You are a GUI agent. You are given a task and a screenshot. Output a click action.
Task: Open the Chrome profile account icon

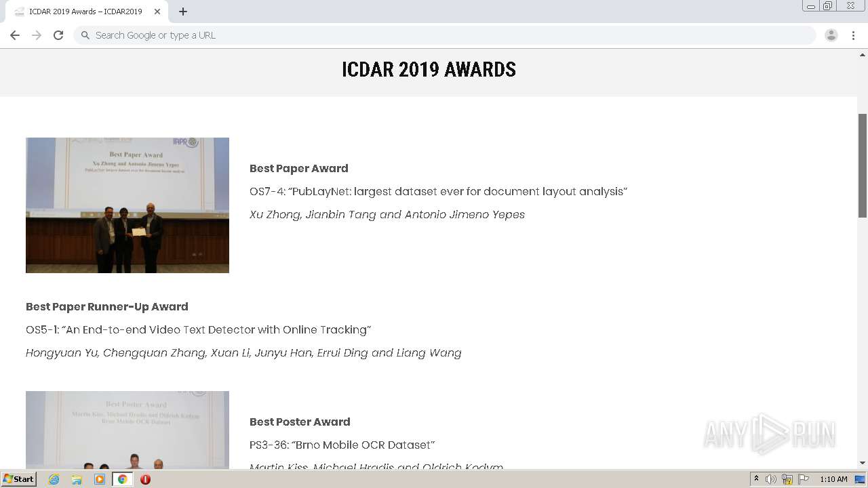click(x=831, y=35)
